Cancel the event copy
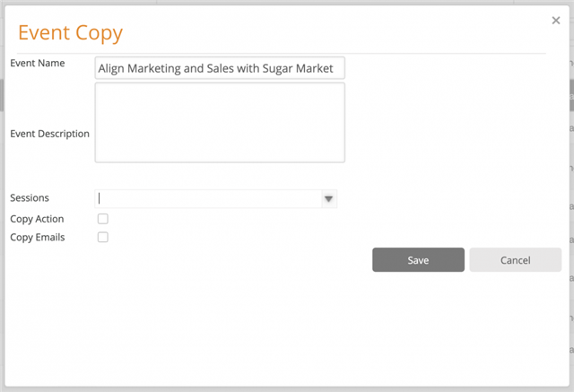The height and width of the screenshot is (392, 574). pos(515,260)
